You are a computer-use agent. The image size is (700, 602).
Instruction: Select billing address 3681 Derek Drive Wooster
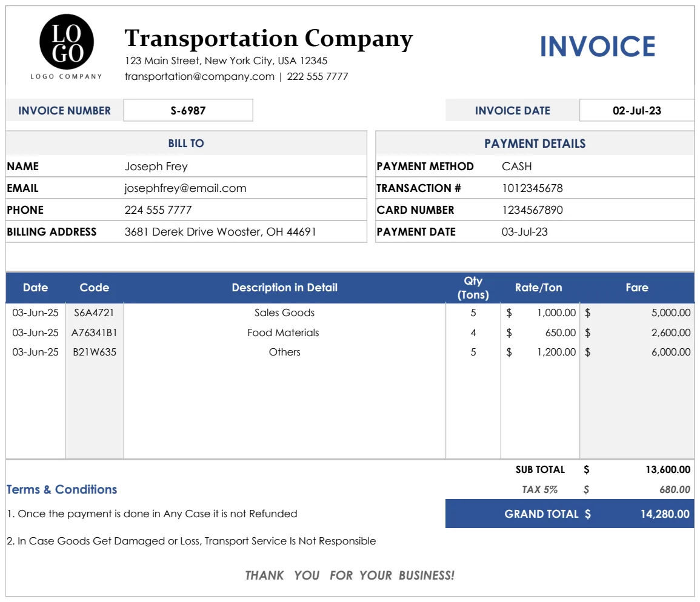tap(220, 231)
